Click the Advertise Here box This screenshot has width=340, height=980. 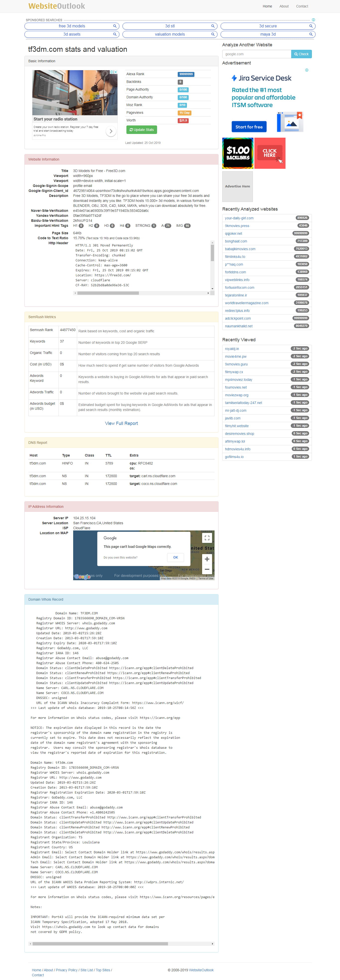coord(238,186)
